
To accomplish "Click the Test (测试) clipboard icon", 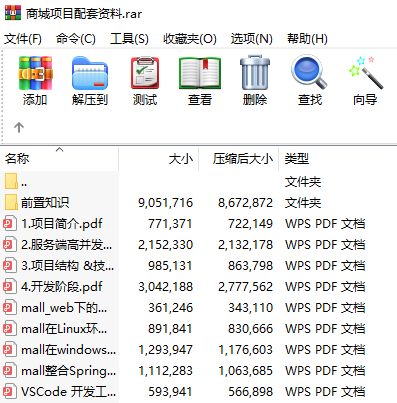I will [145, 73].
